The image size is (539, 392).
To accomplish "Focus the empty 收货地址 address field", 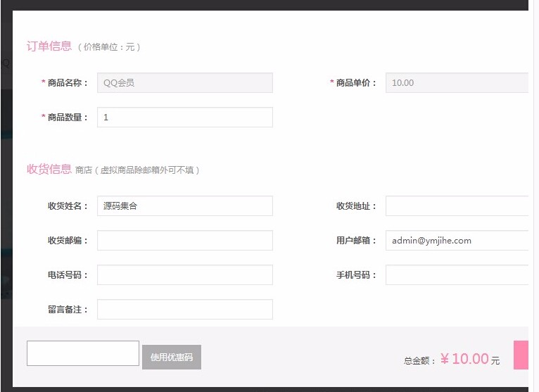I will click(457, 206).
